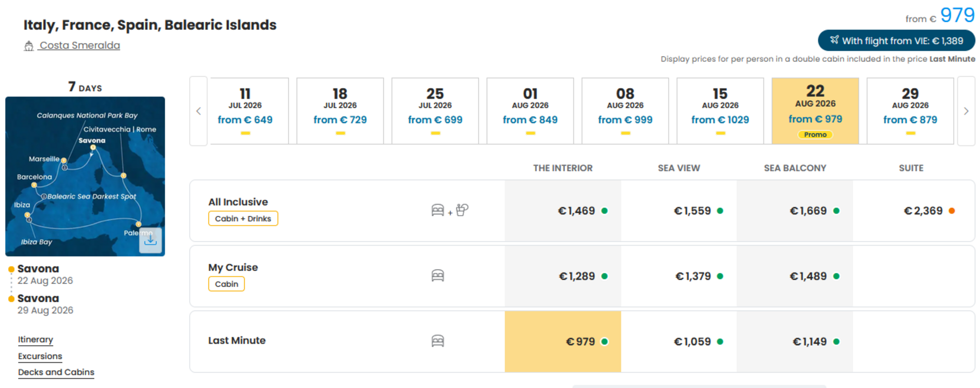The height and width of the screenshot is (388, 980).
Task: Click the bed icon in My Cruise row
Action: [x=438, y=275]
